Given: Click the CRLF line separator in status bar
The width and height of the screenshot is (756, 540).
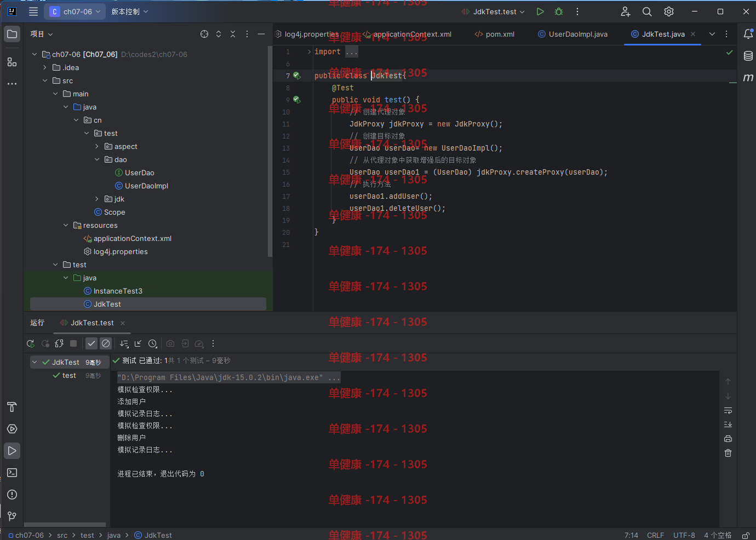Looking at the screenshot, I should (655, 535).
